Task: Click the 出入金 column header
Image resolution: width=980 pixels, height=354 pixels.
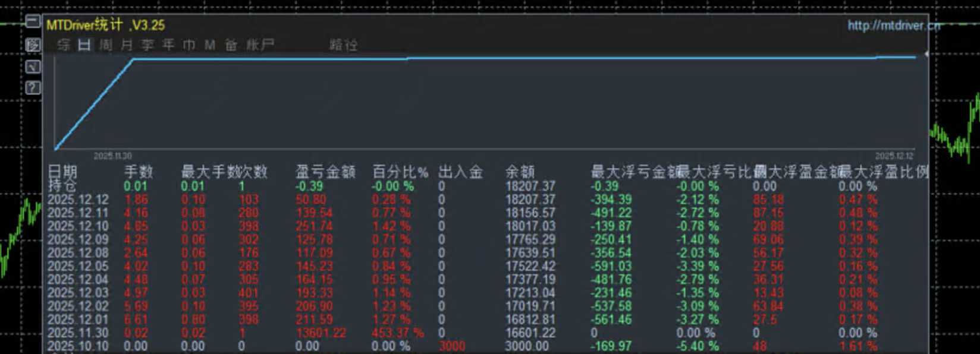Action: click(x=460, y=172)
